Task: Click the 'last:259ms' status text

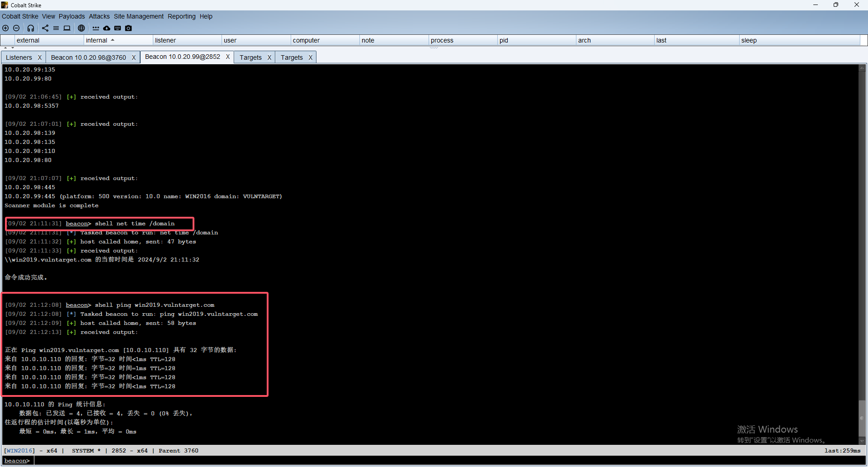Action: coord(842,451)
